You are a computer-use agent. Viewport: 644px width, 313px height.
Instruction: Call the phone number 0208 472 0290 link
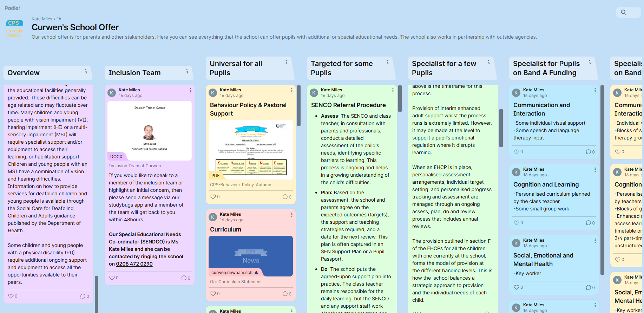coord(134,264)
